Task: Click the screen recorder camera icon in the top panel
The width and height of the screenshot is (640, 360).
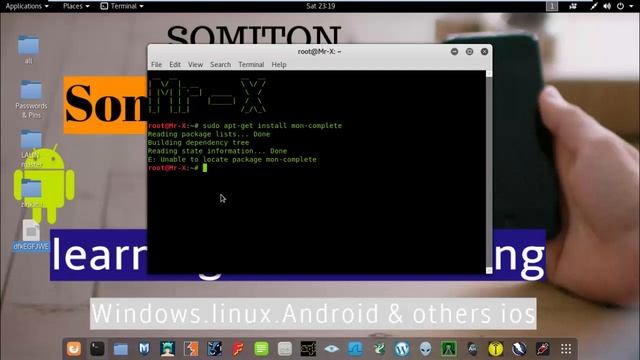Action: click(x=573, y=6)
